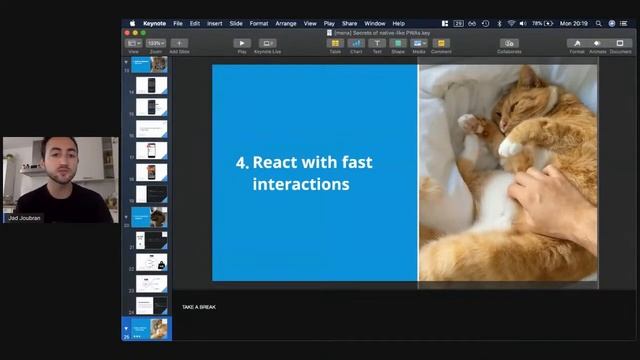Select the highlighted slide 25 thumbnail
Viewport: 640px width, 360px height.
coord(149,329)
